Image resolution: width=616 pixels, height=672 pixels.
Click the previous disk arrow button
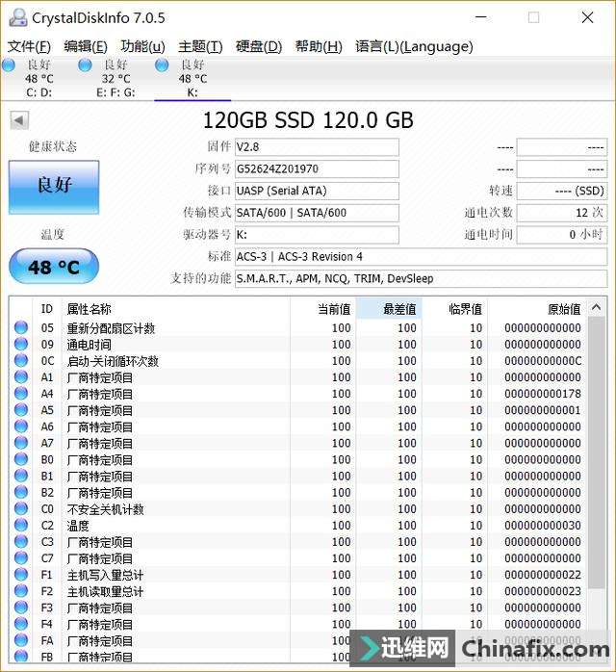(x=19, y=120)
